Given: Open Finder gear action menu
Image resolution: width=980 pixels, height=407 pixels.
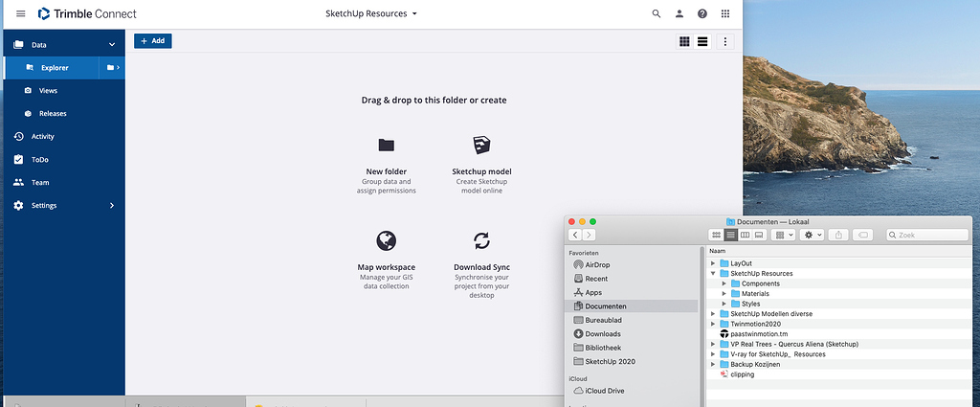Looking at the screenshot, I should [812, 235].
